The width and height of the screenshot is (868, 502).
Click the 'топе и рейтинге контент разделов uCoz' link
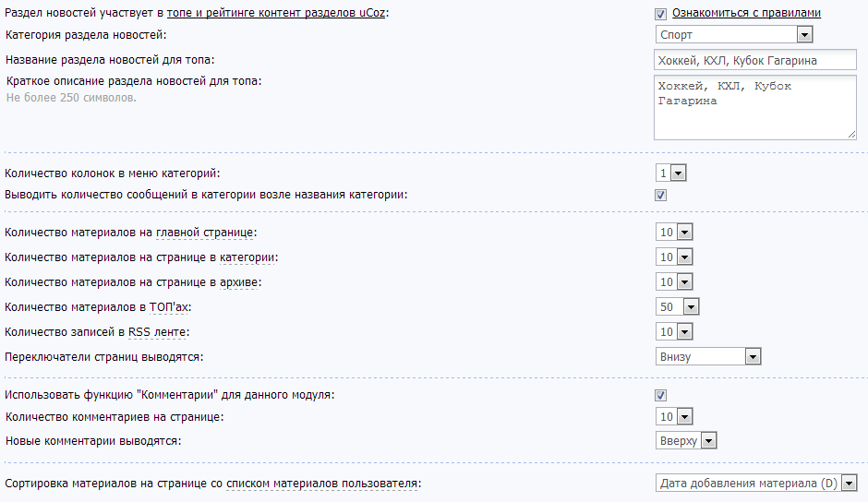click(x=276, y=13)
